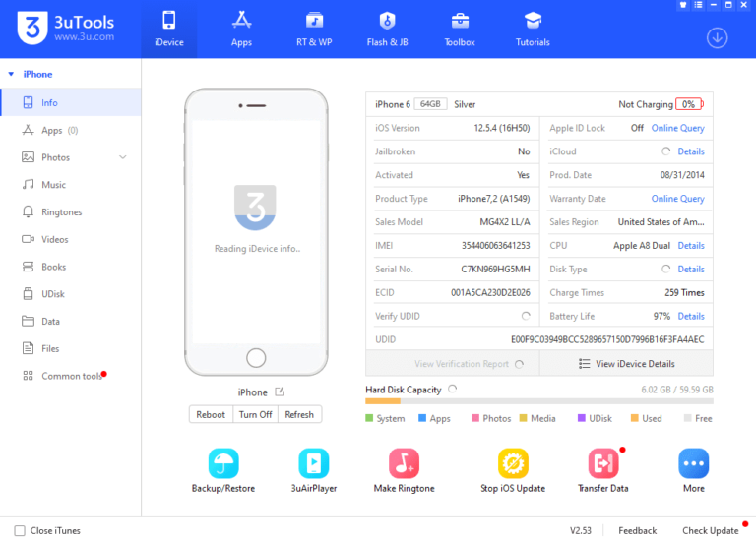Open the More tools icon
Screen dimensions: 756x543
[x=694, y=471]
